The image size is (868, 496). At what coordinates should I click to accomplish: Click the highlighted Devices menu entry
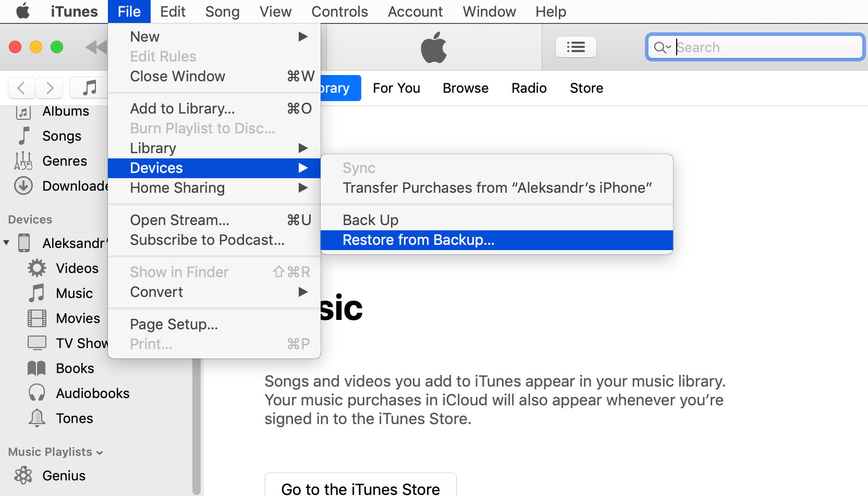coord(214,168)
